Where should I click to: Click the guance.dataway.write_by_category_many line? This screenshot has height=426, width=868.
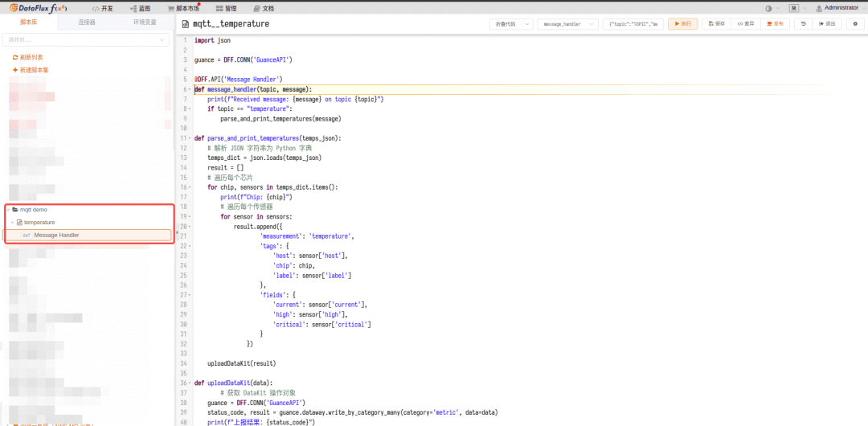(353, 412)
